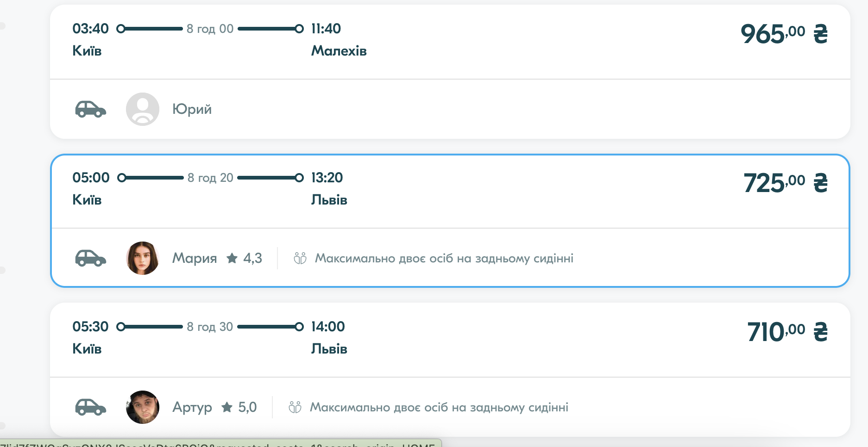868x447 pixels.
Task: Open driver name Артур
Action: click(x=192, y=407)
